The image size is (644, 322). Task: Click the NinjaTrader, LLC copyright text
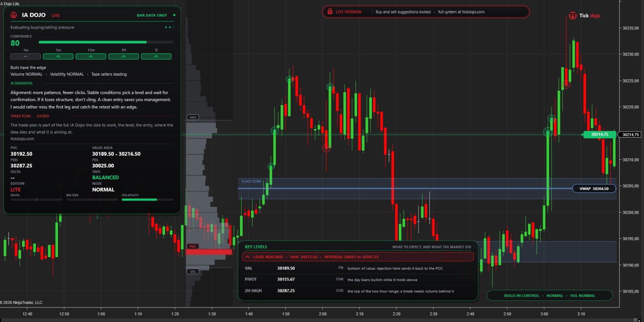[x=21, y=303]
